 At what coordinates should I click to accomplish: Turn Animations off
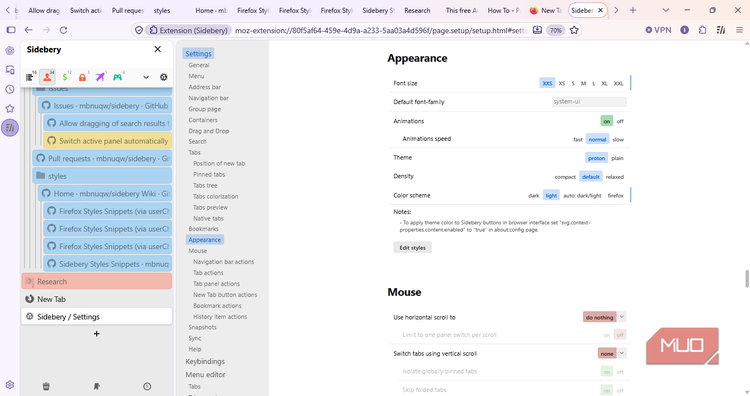[x=620, y=121]
